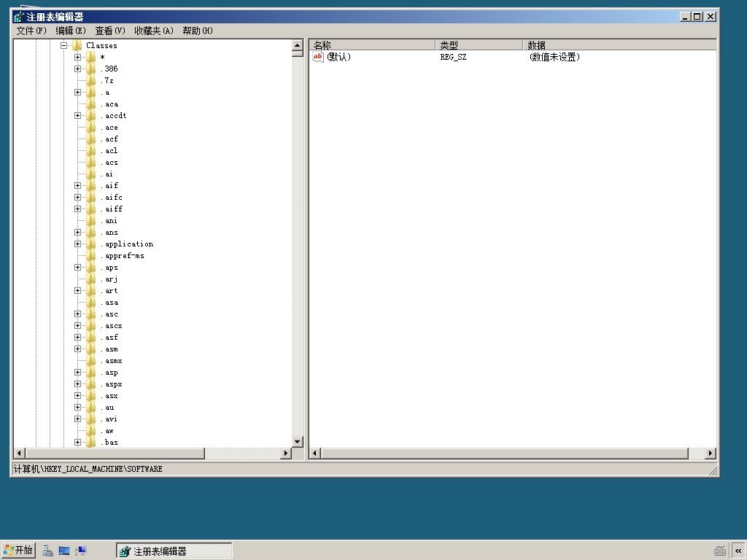Click the folder icon beside .acl
This screenshot has height=560, width=747.
point(90,150)
